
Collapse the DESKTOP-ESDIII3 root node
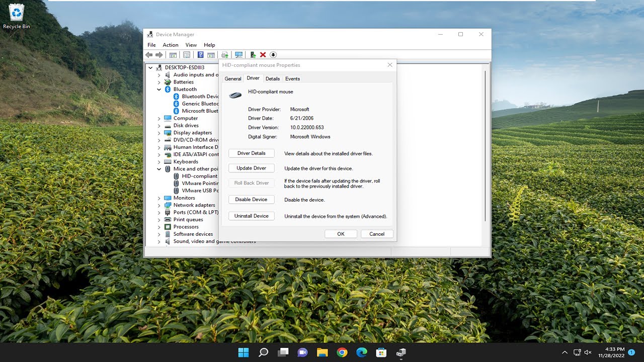(x=150, y=67)
